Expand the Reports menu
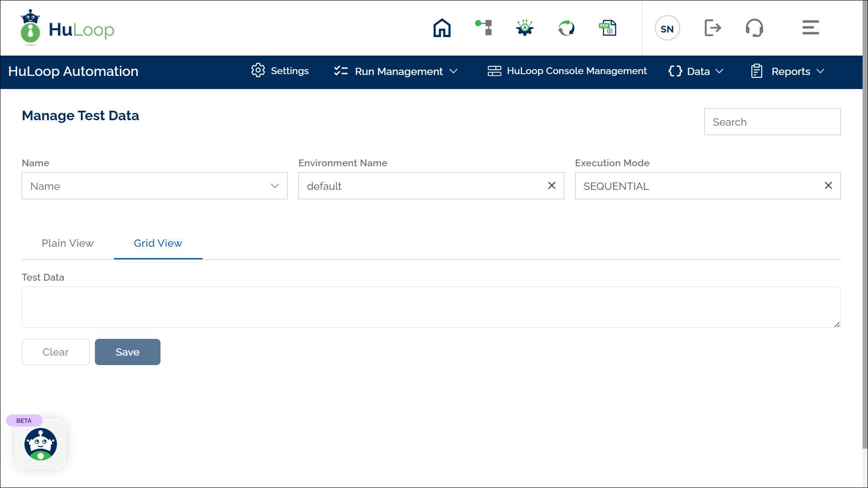 click(788, 71)
